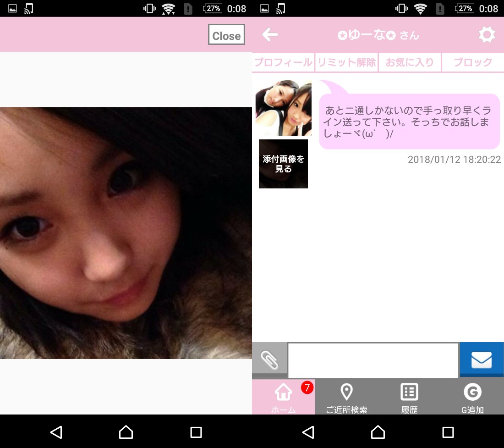Open the ホーム tab with notification badge
This screenshot has width=504, height=448.
click(x=283, y=397)
